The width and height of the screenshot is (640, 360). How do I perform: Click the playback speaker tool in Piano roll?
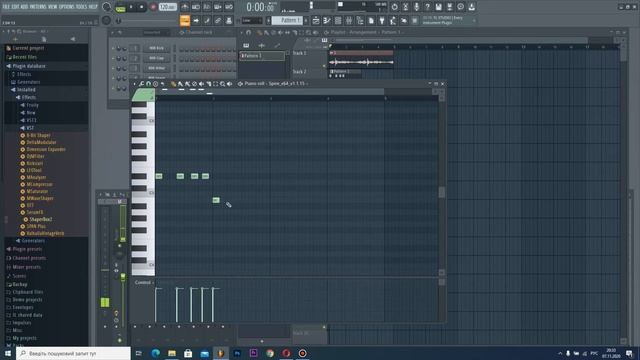click(229, 84)
